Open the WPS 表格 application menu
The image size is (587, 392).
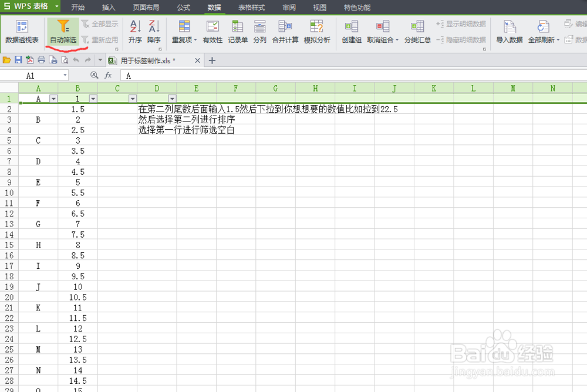pyautogui.click(x=31, y=6)
